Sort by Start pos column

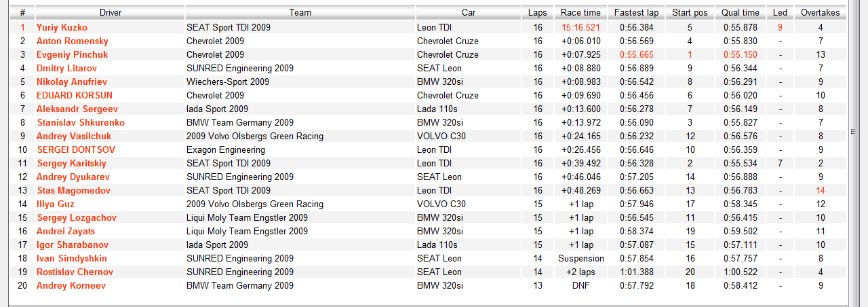(x=690, y=12)
